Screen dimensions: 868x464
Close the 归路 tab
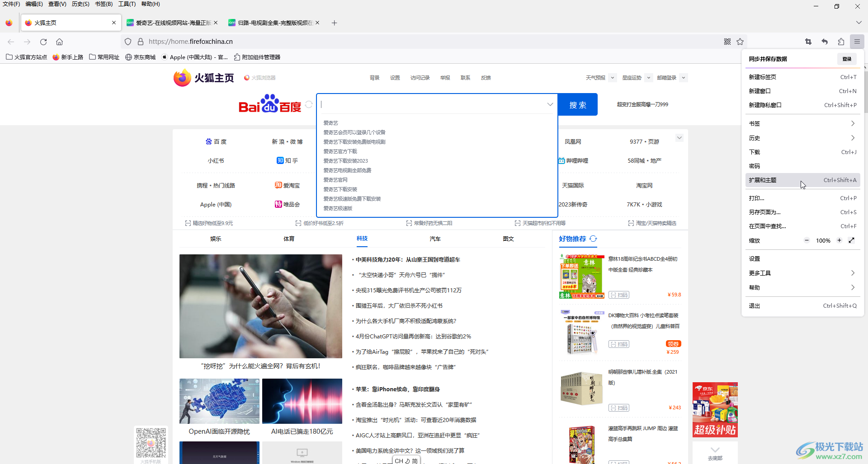point(317,23)
